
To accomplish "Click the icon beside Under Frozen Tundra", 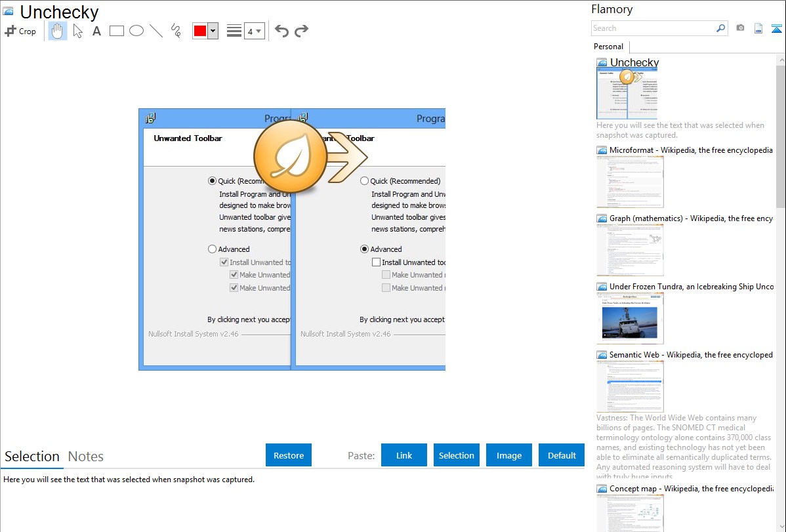I will (x=602, y=287).
